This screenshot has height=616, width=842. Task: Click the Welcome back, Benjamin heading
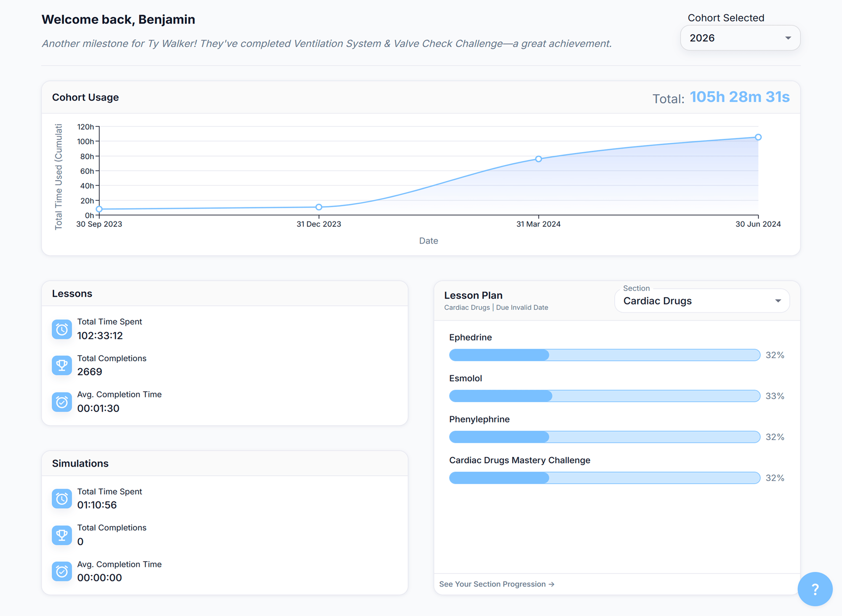[118, 19]
